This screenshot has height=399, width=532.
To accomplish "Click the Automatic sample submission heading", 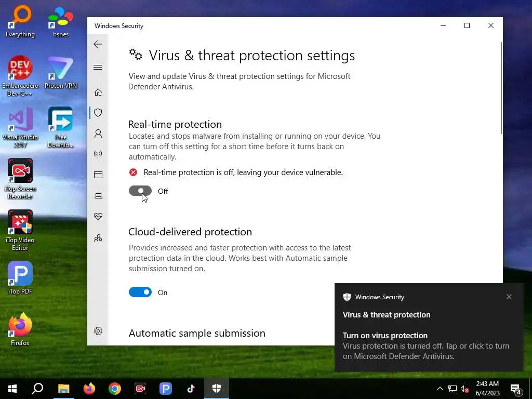I will click(197, 333).
